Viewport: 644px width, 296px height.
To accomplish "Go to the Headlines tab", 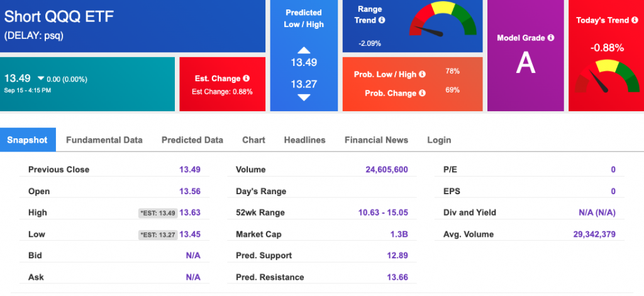I will coord(305,140).
